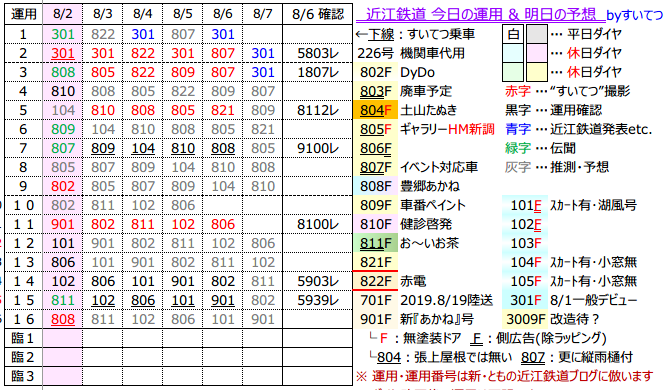672x390 pixels.
Task: Select the 8/4 column header
Action: click(x=142, y=15)
